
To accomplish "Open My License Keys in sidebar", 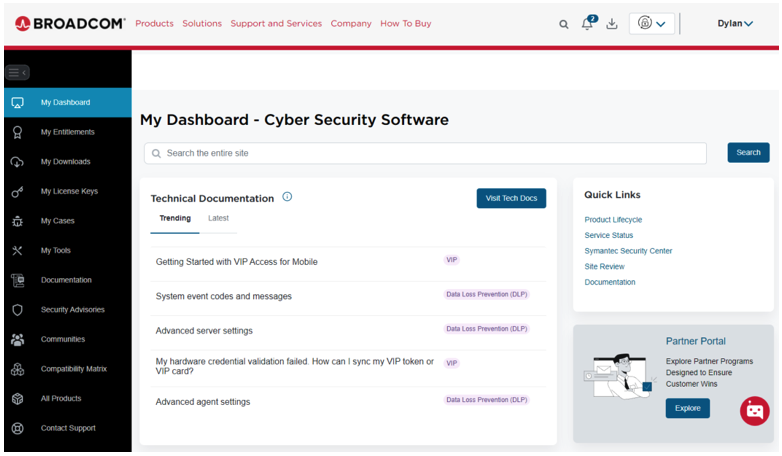I will [x=69, y=191].
